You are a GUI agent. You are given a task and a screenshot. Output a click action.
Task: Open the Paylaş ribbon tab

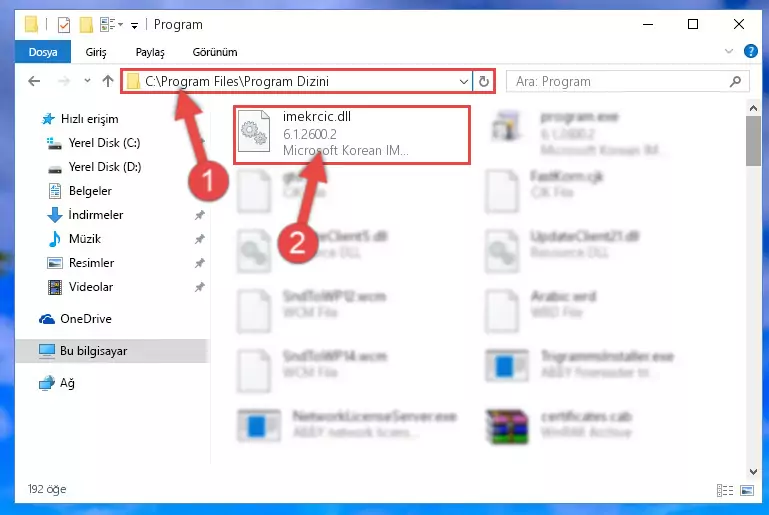click(x=150, y=52)
